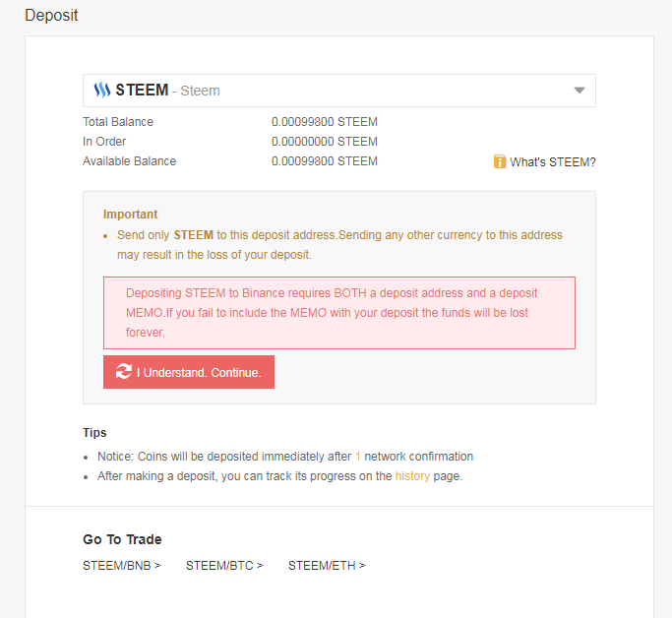
Task: Click the Important warning heading
Action: 130,215
